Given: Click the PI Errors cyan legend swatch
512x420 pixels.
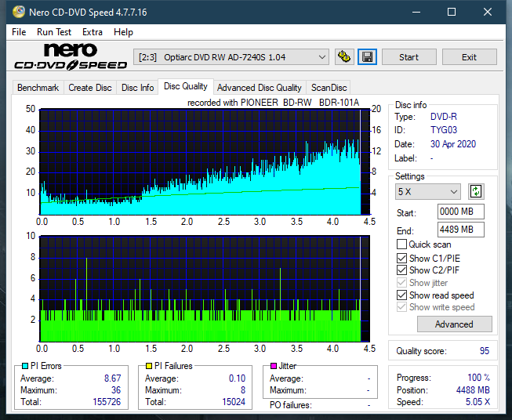Looking at the screenshot, I should (24, 366).
